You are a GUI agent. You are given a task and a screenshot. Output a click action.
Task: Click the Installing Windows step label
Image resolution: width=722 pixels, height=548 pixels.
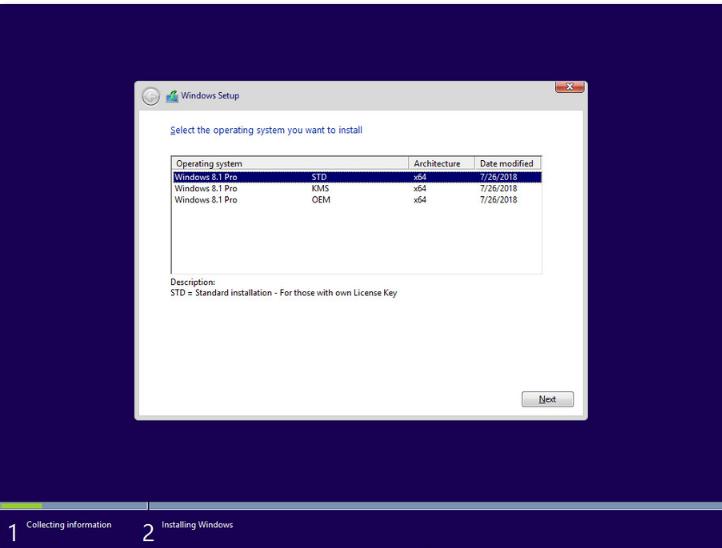click(x=197, y=525)
